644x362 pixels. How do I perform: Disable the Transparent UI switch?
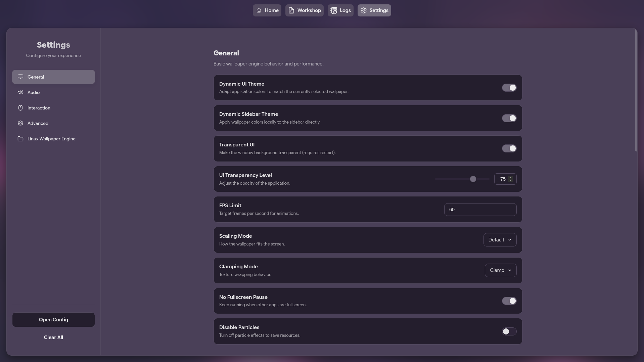[509, 148]
